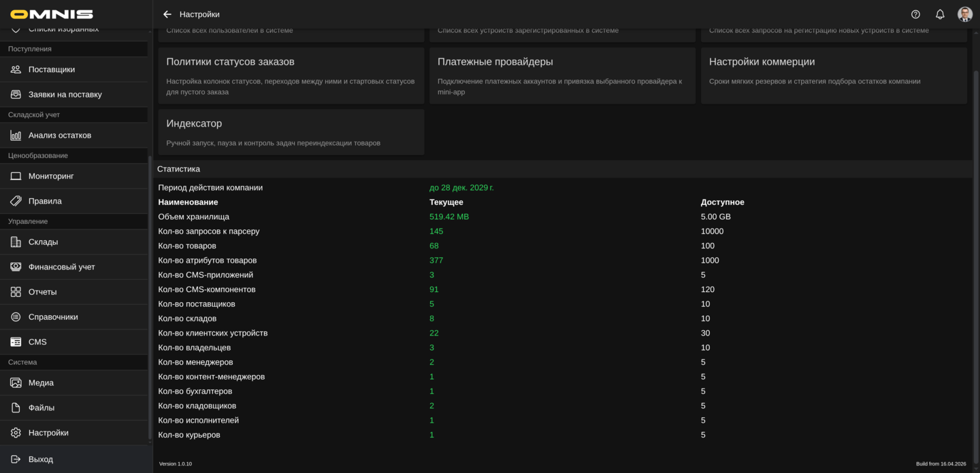Click the CMS sidebar icon
The height and width of the screenshot is (473, 980).
16,342
